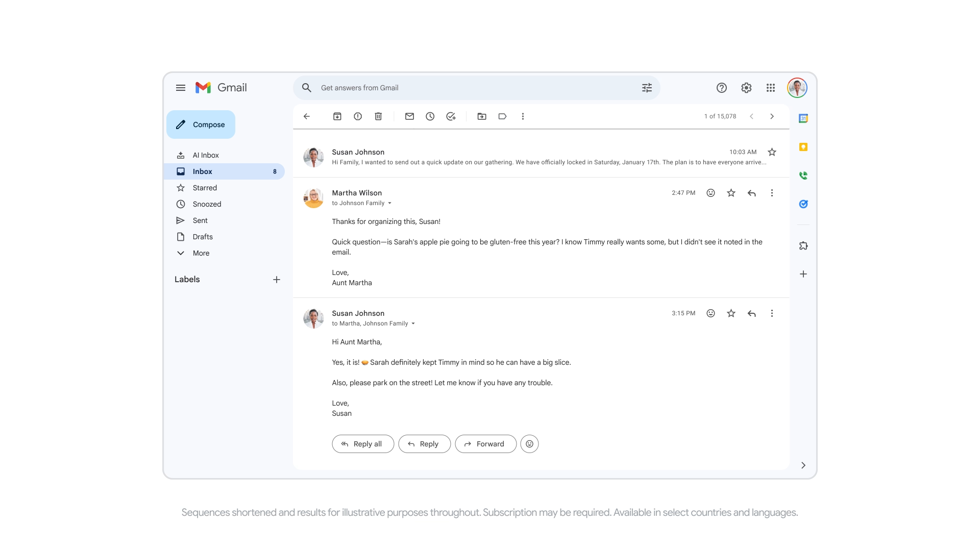Open more options for Susan's reply

click(x=772, y=313)
